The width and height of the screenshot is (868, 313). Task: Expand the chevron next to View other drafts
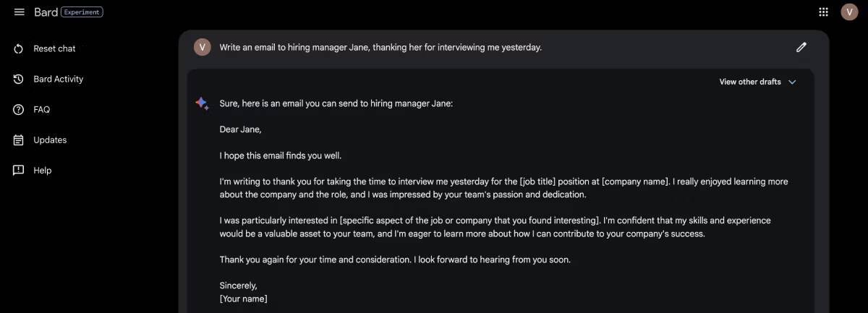click(792, 82)
